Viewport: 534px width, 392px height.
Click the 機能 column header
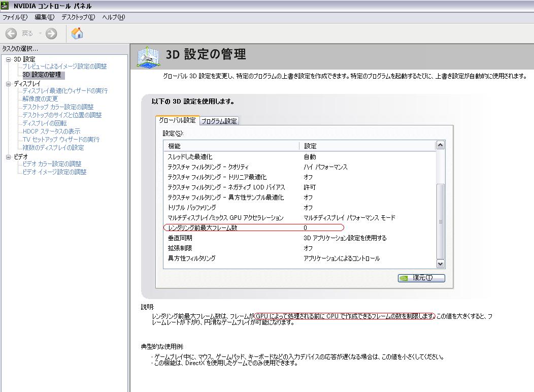pos(231,146)
